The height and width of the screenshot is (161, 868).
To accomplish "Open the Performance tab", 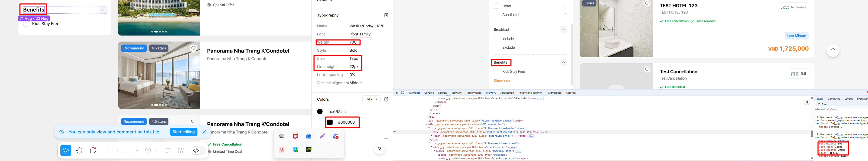I will coord(474,93).
